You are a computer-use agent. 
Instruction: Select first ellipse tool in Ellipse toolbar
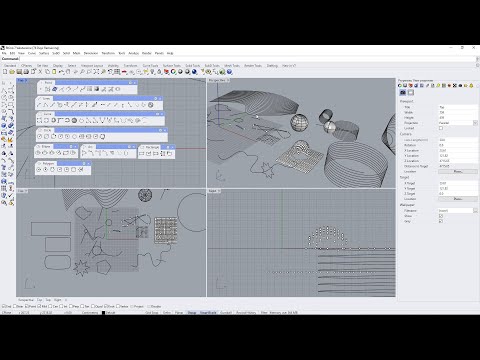(x=38, y=153)
